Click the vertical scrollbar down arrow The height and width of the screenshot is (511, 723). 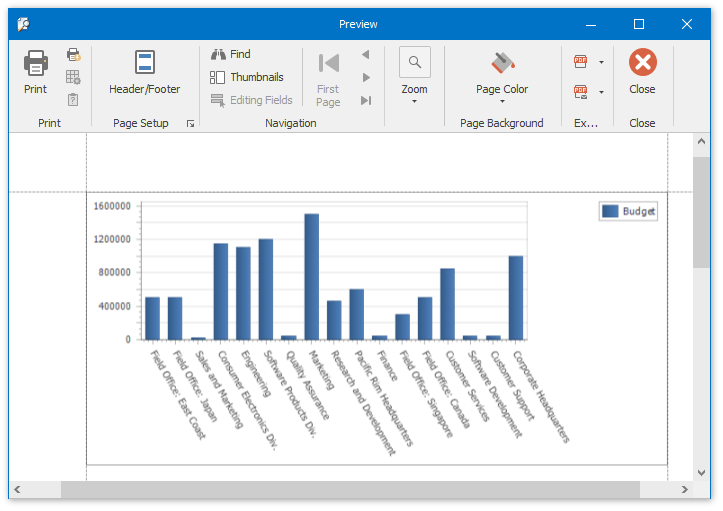tap(702, 472)
